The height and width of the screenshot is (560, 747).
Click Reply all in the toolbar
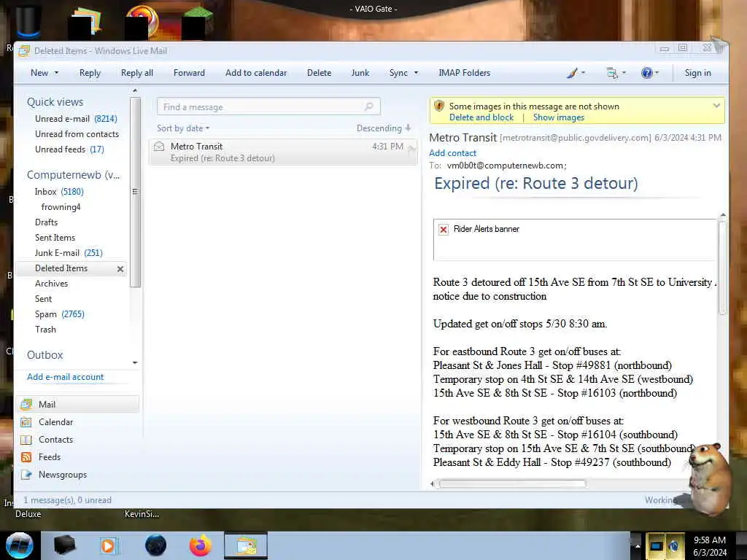coord(136,73)
